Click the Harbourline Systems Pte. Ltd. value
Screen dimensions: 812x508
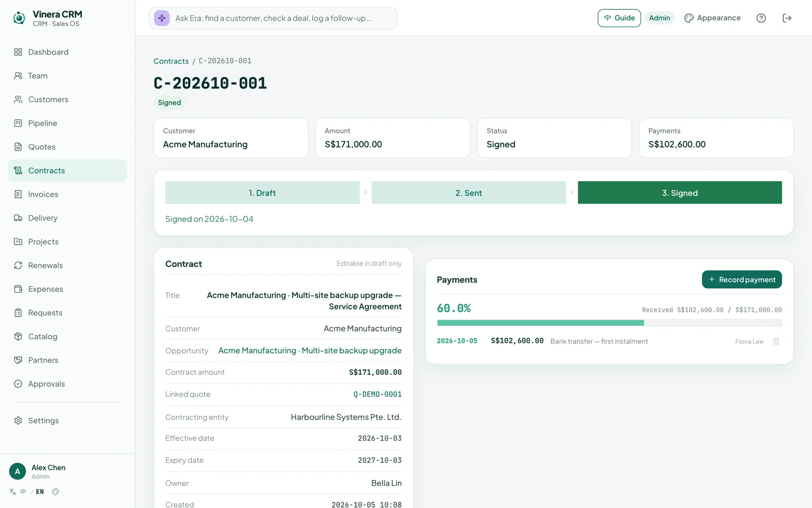(346, 417)
